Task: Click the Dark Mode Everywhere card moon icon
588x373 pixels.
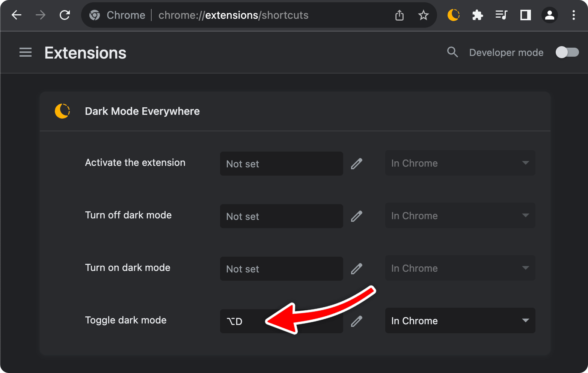Action: point(62,111)
